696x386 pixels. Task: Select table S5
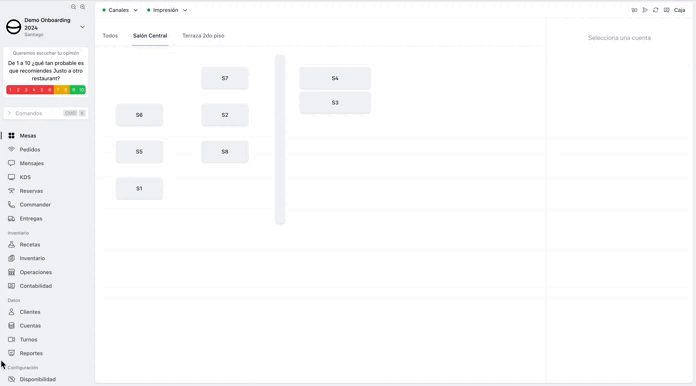[139, 152]
